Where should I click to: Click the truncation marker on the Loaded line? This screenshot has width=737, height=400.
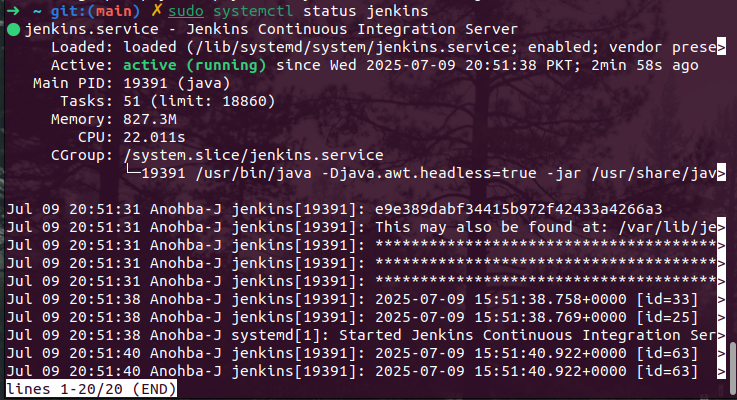click(x=721, y=47)
